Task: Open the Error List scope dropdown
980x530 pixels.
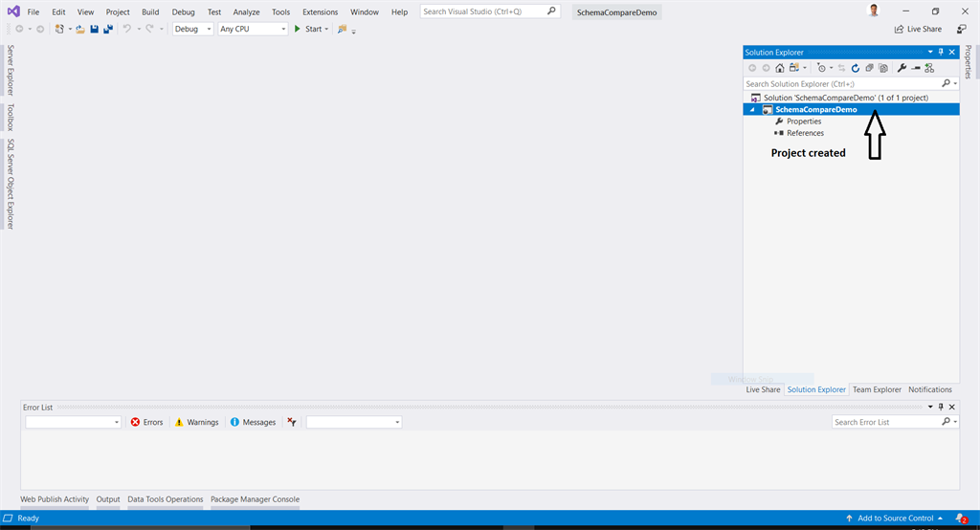Action: (73, 423)
